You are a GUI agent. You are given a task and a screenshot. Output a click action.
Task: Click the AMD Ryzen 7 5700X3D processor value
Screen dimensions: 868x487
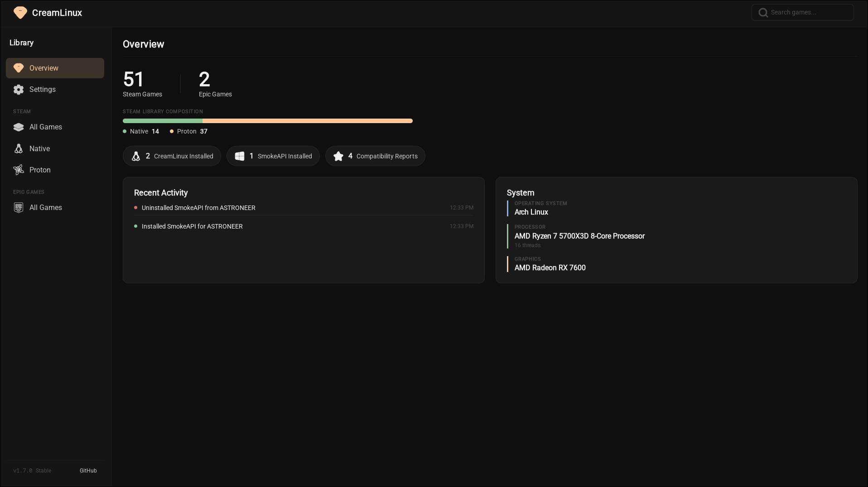[579, 236]
